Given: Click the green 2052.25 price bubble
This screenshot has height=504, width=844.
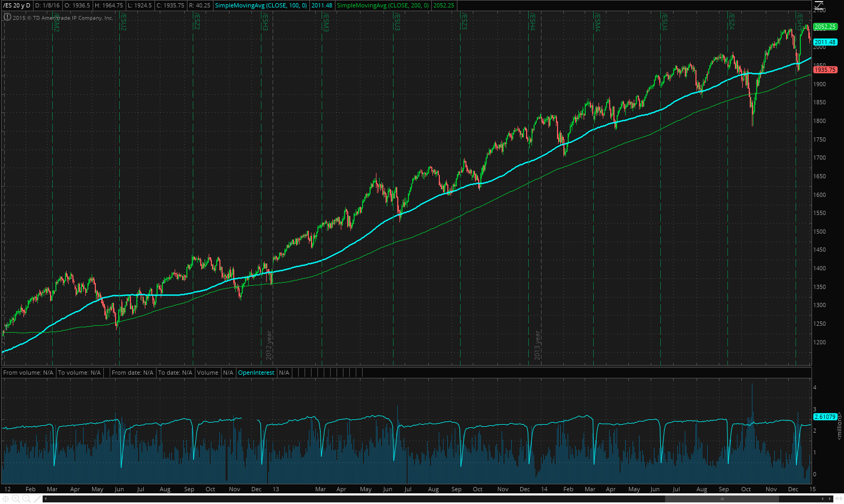Looking at the screenshot, I should [x=825, y=27].
